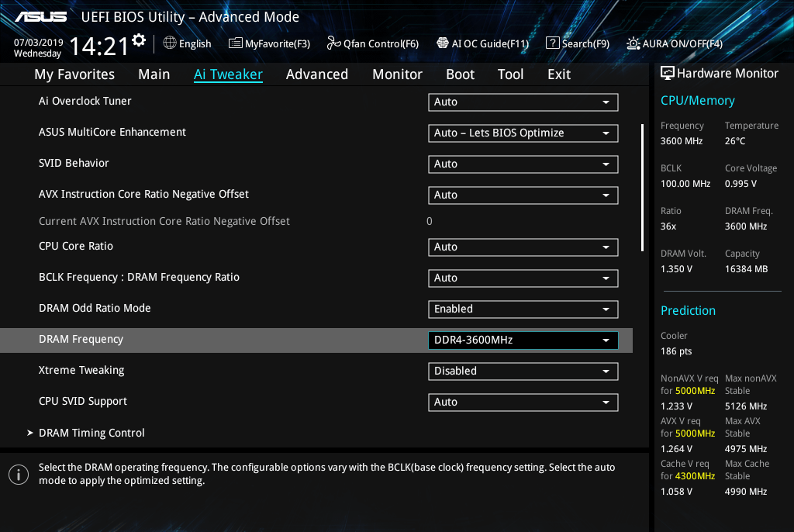Click the 36x ratio value

click(x=668, y=226)
